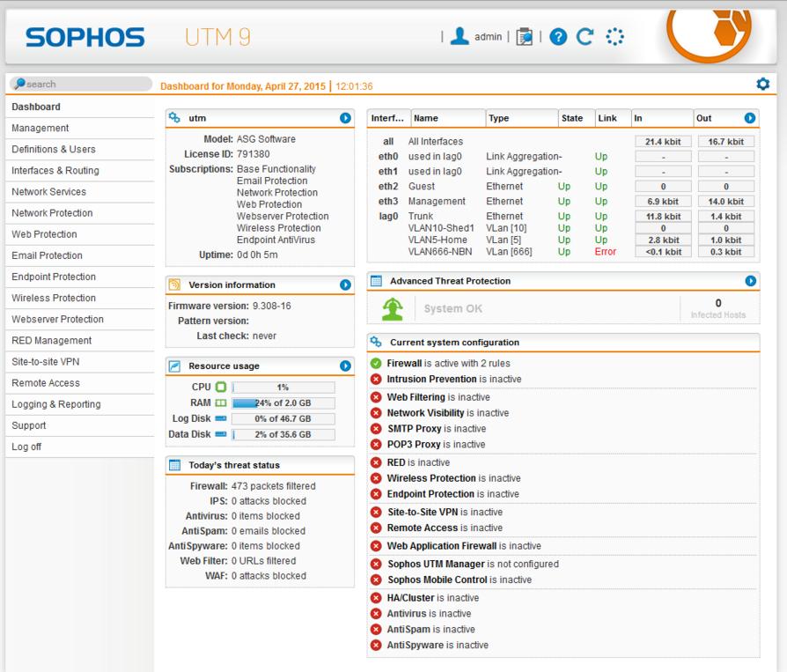787x672 pixels.
Task: Click the All Interfaces 21.4 kbit In value
Action: coord(663,142)
